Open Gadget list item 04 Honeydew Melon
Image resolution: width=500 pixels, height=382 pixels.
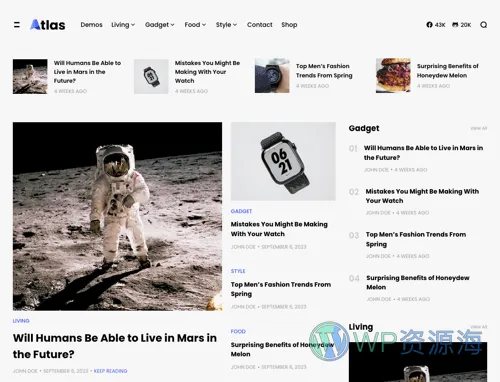click(418, 282)
